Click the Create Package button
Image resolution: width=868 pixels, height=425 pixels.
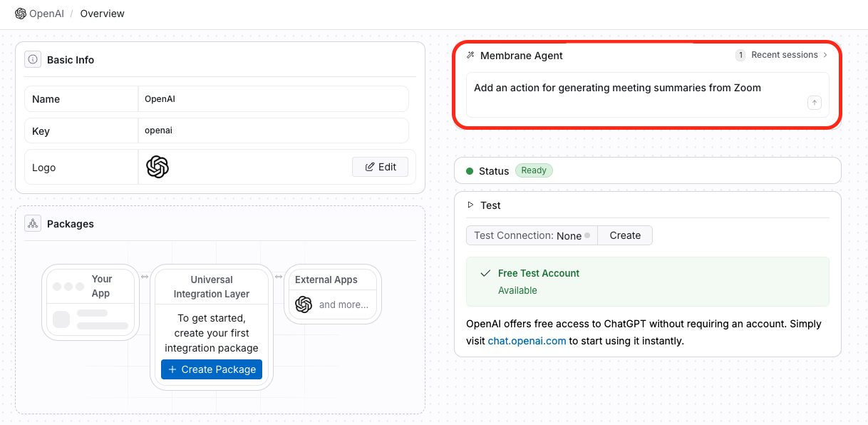pos(212,369)
